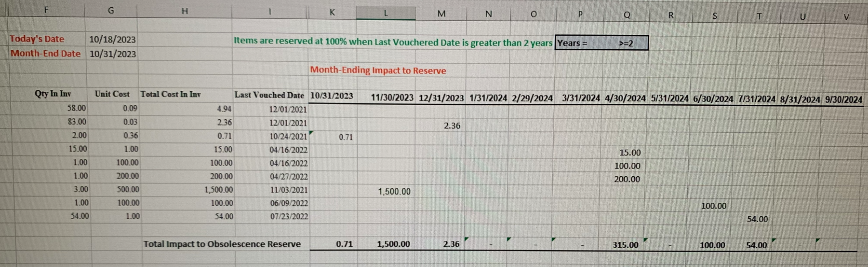Screen dimensions: 868x267
Task: Select column S header
Action: click(715, 16)
